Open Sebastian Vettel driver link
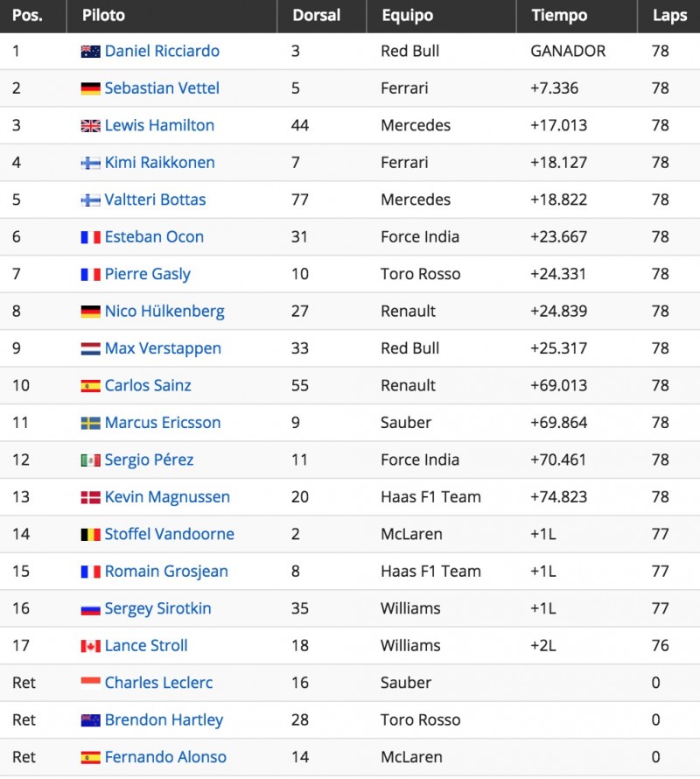This screenshot has width=700, height=779. (162, 88)
